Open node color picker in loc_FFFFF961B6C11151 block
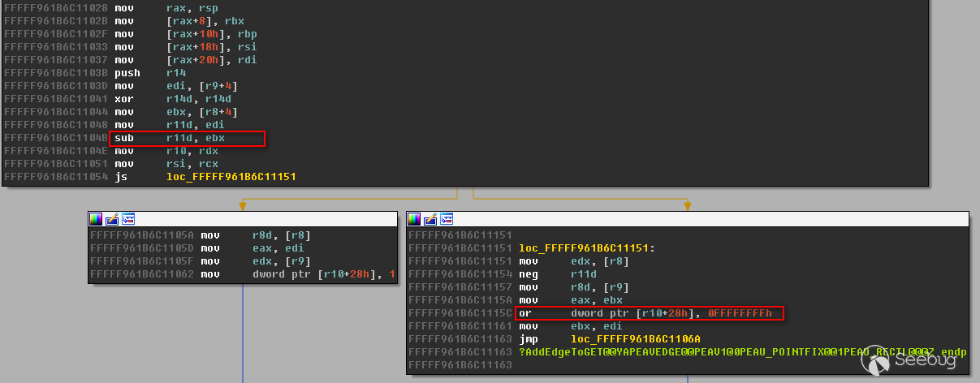 [414, 219]
